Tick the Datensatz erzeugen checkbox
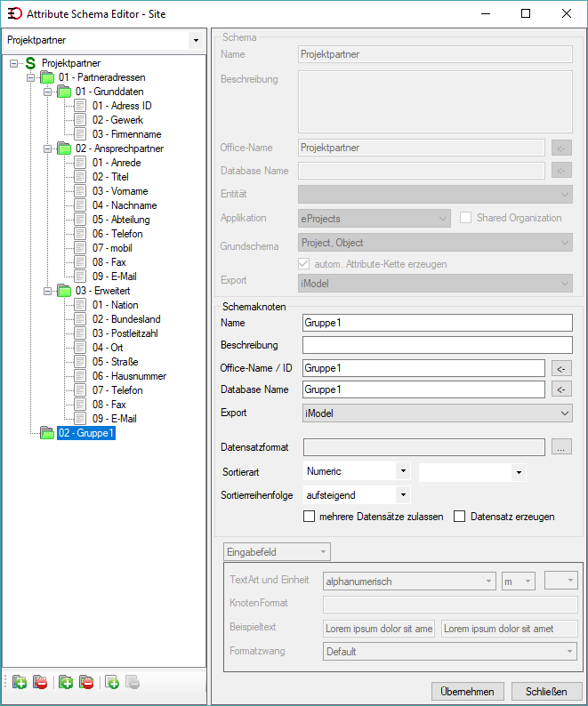 coord(460,516)
